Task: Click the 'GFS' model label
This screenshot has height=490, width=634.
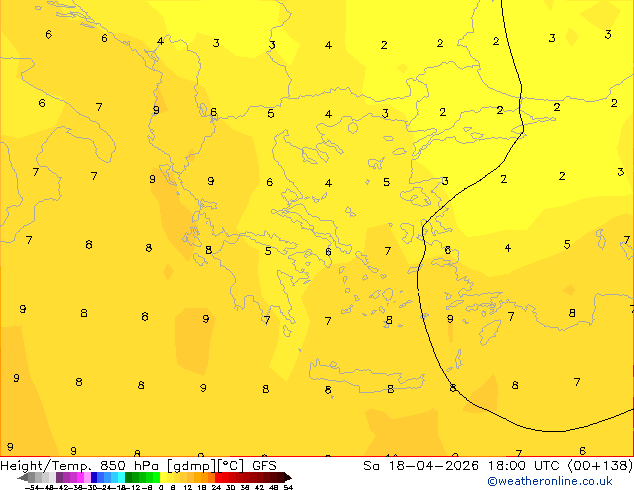Action: 264,466
